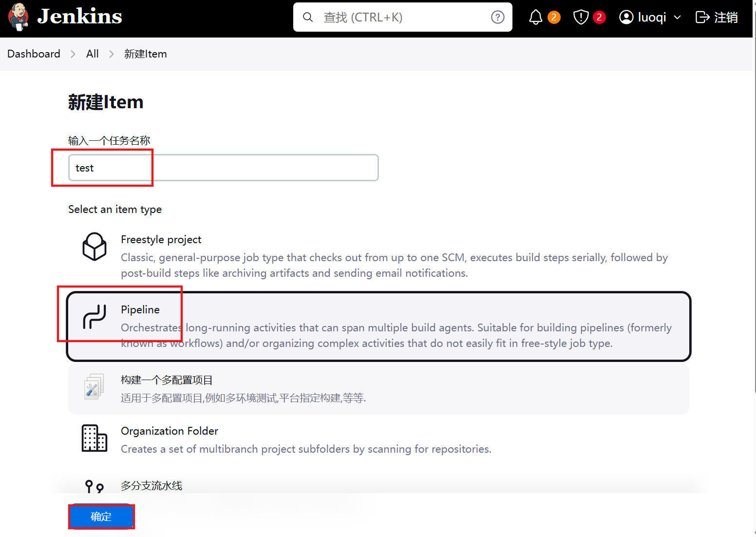Open the Jenkins home title link
This screenshot has width=756, height=537.
pyautogui.click(x=80, y=17)
